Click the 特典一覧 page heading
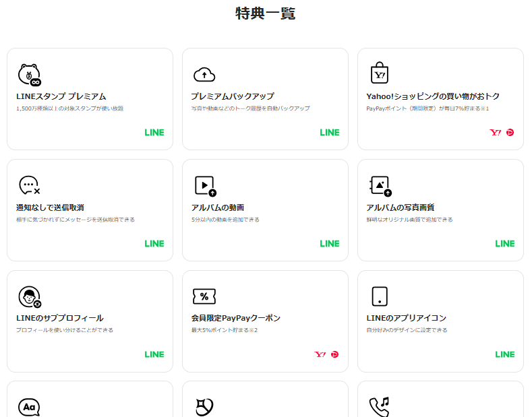Screen dimensions: 532x417 [x=266, y=13]
